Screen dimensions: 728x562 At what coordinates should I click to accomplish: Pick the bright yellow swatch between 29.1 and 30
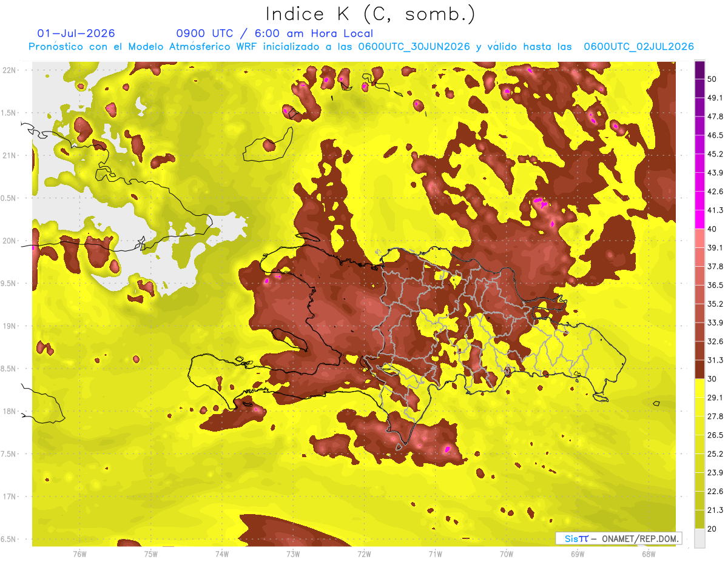click(x=699, y=388)
